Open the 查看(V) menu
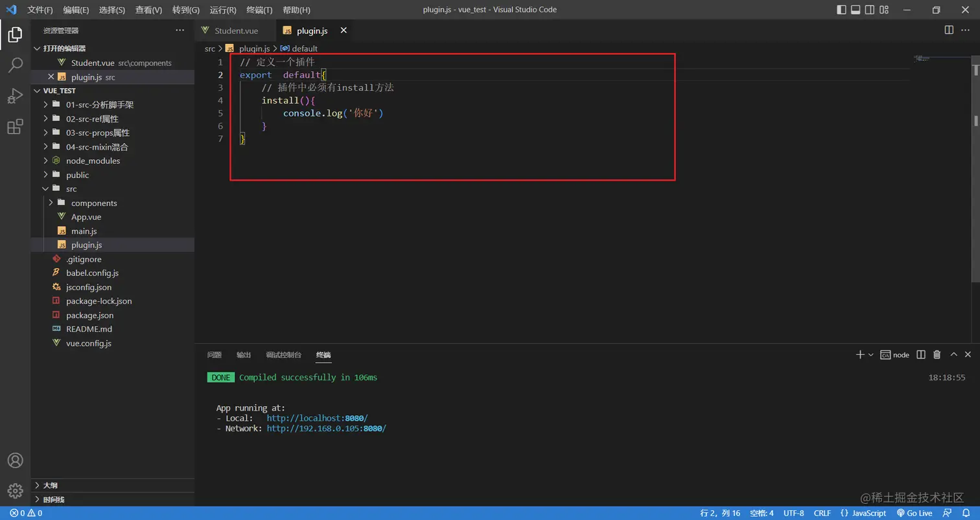 pos(148,10)
